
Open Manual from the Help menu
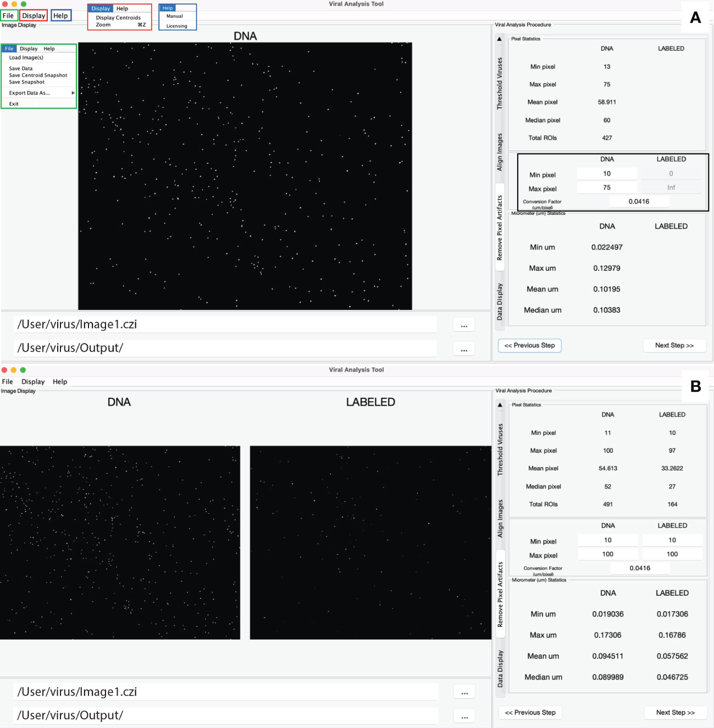[175, 16]
